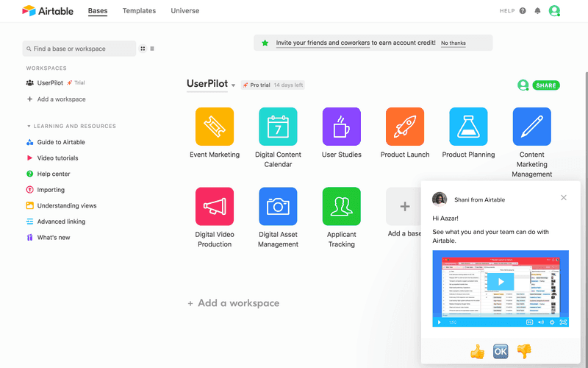Click the thumbs down reaction
The image size is (588, 368).
click(524, 352)
